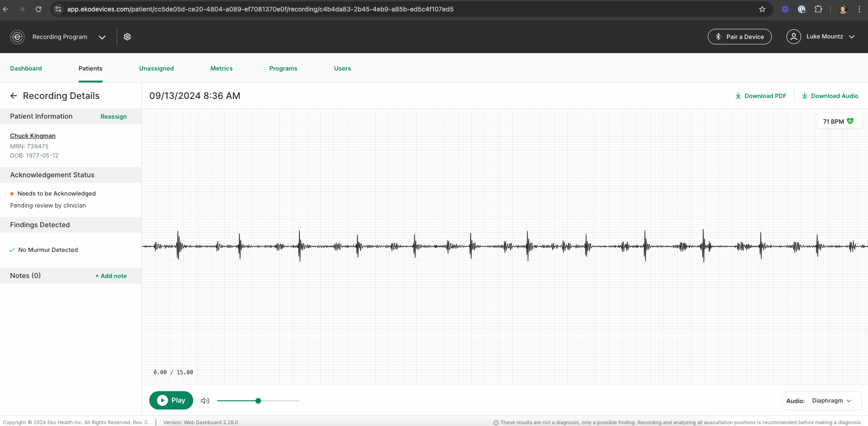Viewport: 868px width, 426px height.
Task: Click the blue snowflake extension icon
Action: (785, 9)
